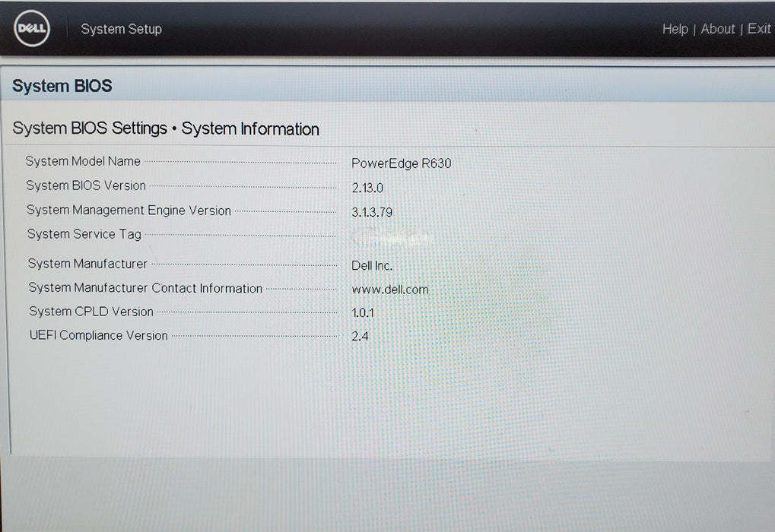Select the System Service Tag label
This screenshot has width=775, height=532.
point(84,234)
